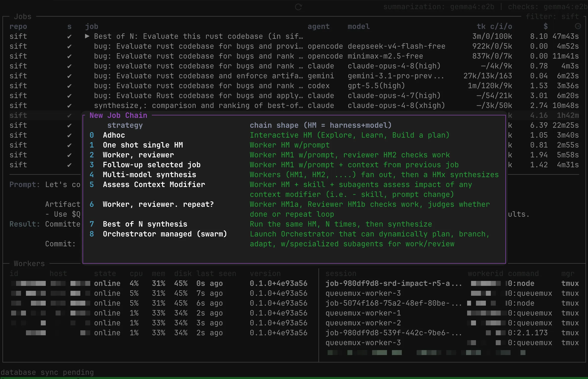
Task: Click the refresh spinner icon at top
Action: click(298, 7)
